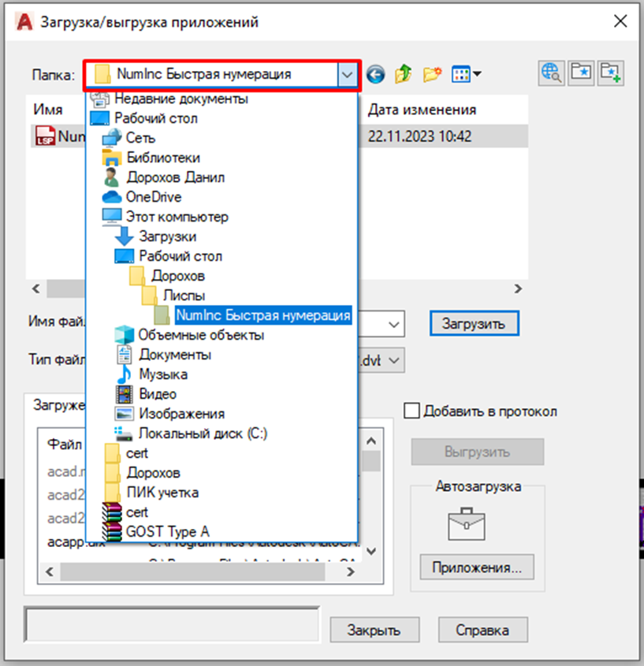Select Рабочий стол under Этот компьютер
The height and width of the screenshot is (666, 644).
[181, 256]
